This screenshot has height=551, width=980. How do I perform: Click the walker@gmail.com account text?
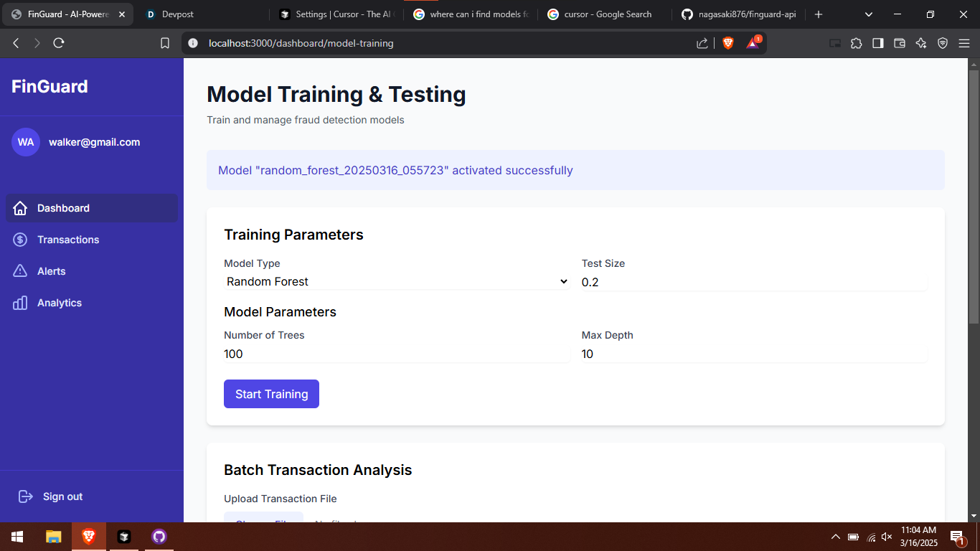[x=94, y=142]
